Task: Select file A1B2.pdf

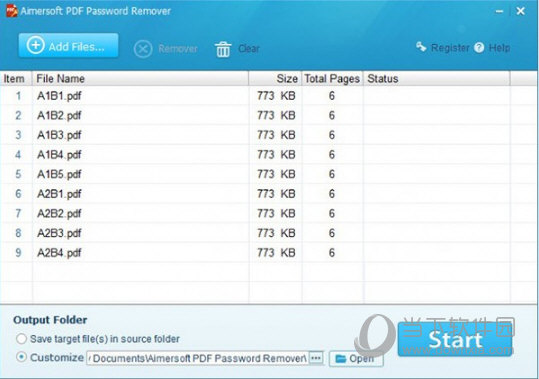Action: (x=59, y=115)
